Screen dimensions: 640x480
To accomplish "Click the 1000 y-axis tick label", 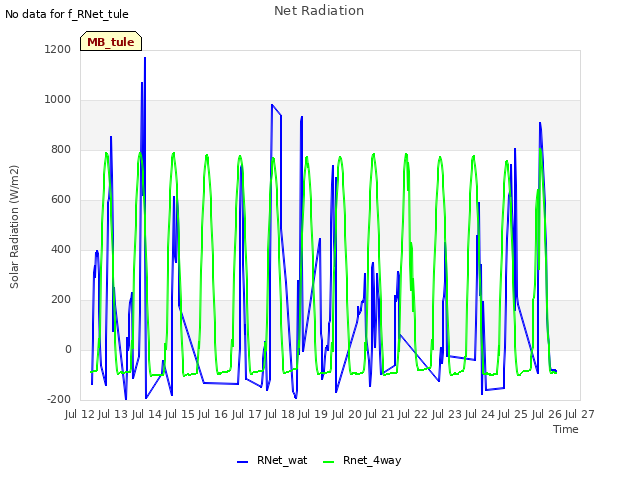I will click(58, 100).
